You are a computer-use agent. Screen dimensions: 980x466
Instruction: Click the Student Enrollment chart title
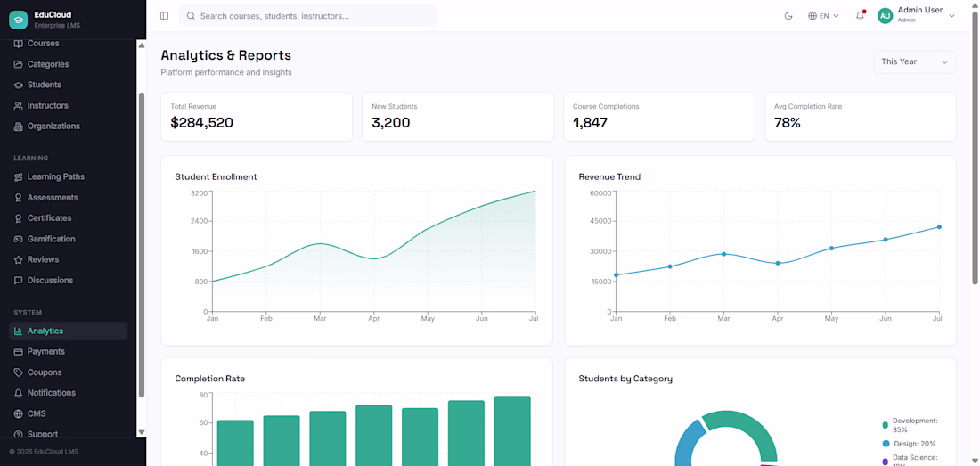[216, 176]
